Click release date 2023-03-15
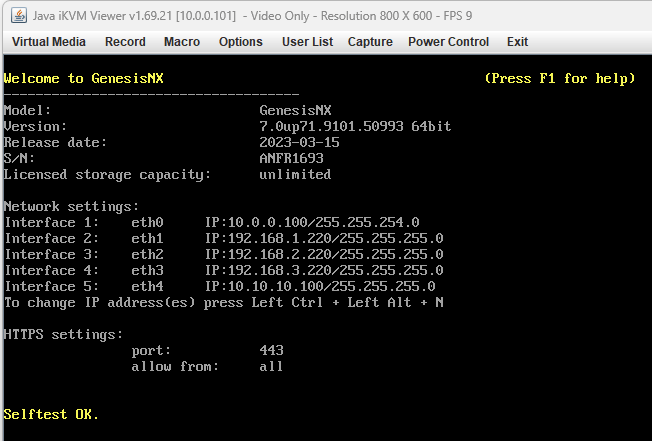The image size is (652, 441). [x=299, y=142]
